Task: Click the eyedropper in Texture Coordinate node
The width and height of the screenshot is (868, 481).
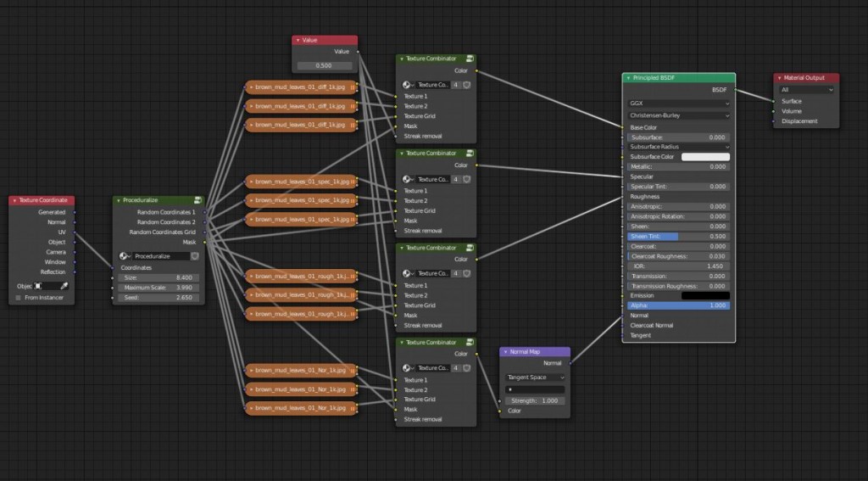Action: click(64, 286)
